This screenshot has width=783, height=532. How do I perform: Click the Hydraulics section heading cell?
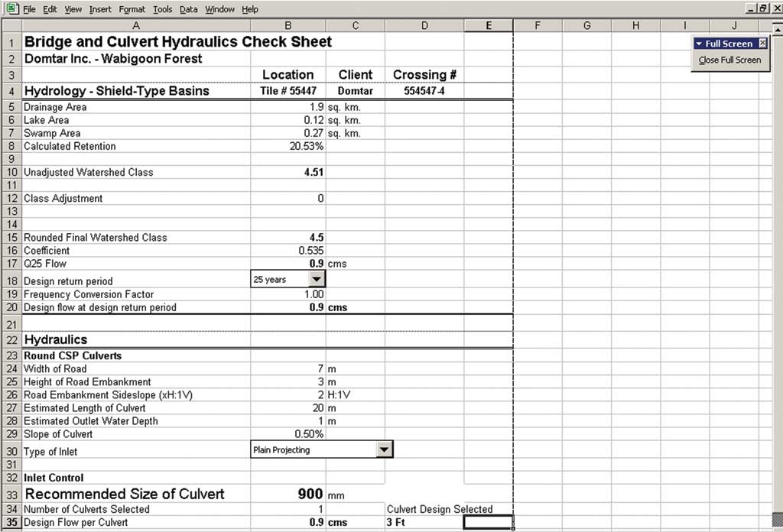click(x=136, y=340)
